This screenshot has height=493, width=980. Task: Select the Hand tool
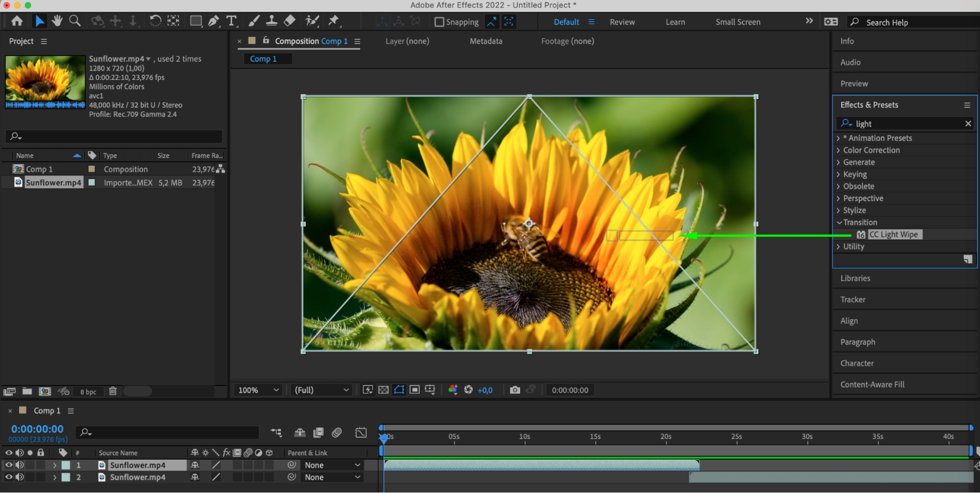(57, 21)
